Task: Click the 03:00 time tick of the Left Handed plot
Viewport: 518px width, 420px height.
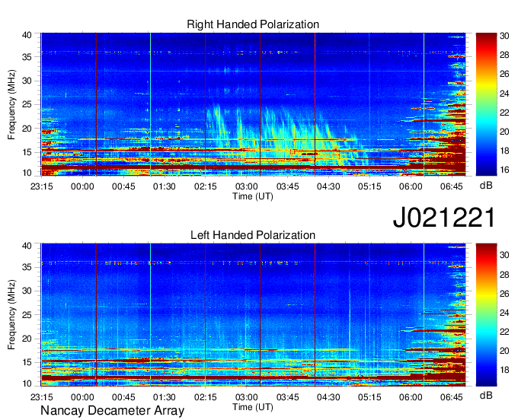Action: pyautogui.click(x=247, y=397)
